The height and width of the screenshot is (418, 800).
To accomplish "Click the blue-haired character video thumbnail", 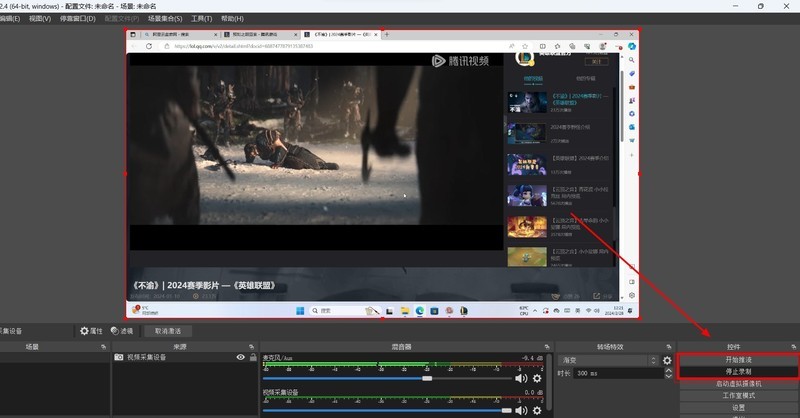I will coord(528,195).
